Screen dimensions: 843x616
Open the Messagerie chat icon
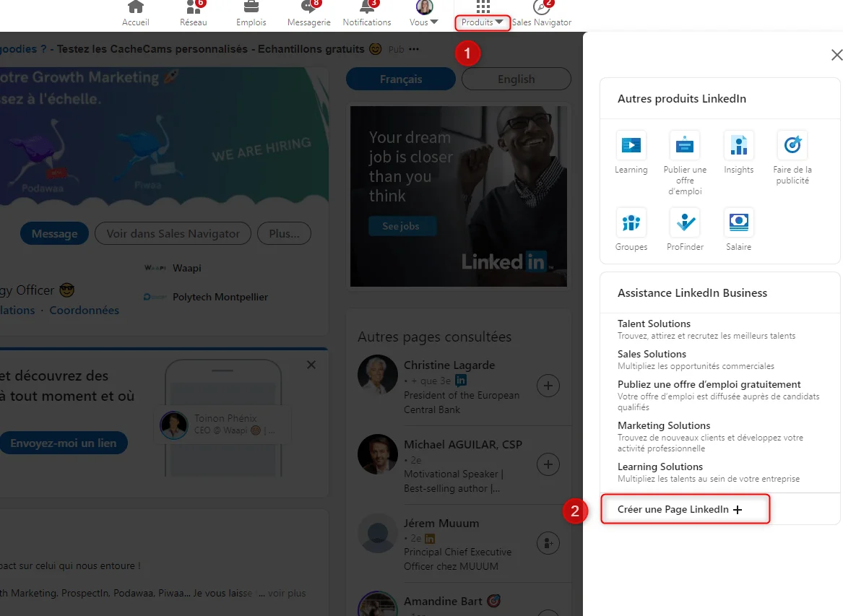[309, 14]
